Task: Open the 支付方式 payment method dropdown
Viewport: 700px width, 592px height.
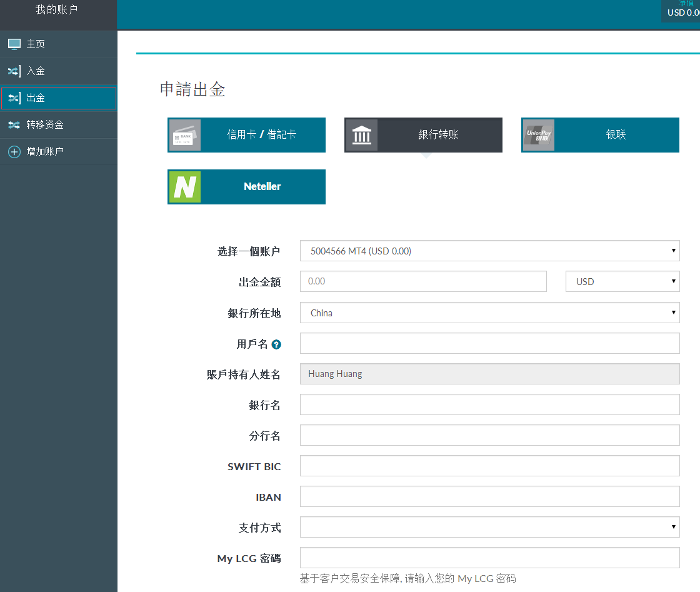Action: [489, 527]
